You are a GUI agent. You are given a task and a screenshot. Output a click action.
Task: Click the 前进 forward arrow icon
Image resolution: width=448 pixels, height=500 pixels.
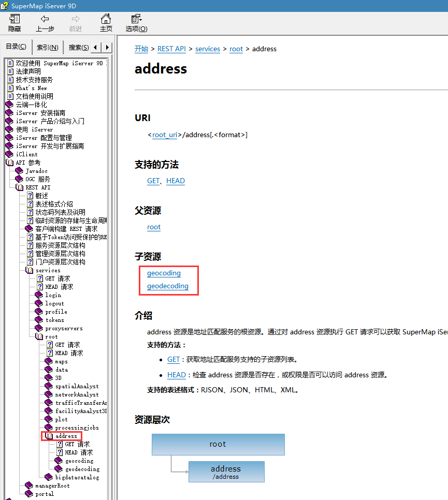tap(76, 19)
